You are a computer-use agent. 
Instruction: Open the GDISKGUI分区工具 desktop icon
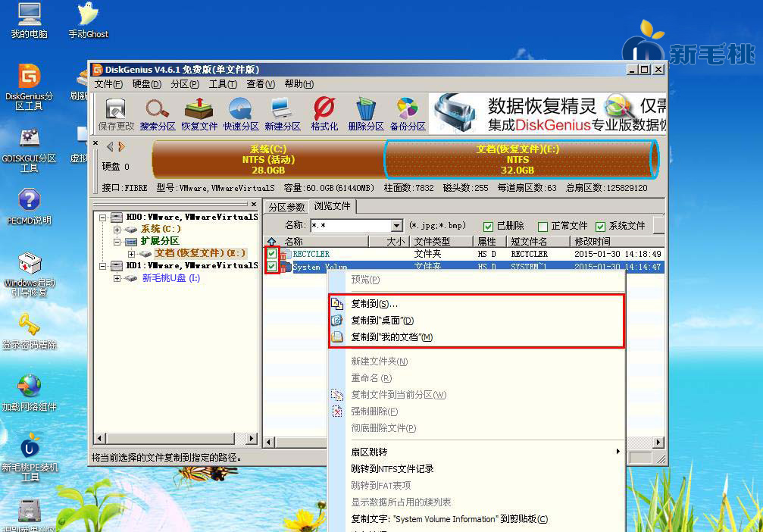(x=30, y=149)
